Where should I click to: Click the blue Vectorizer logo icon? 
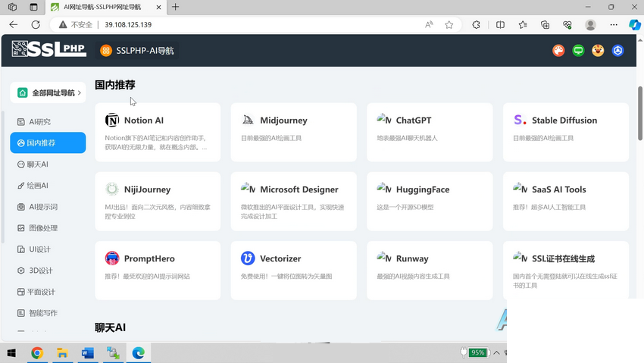click(x=248, y=258)
